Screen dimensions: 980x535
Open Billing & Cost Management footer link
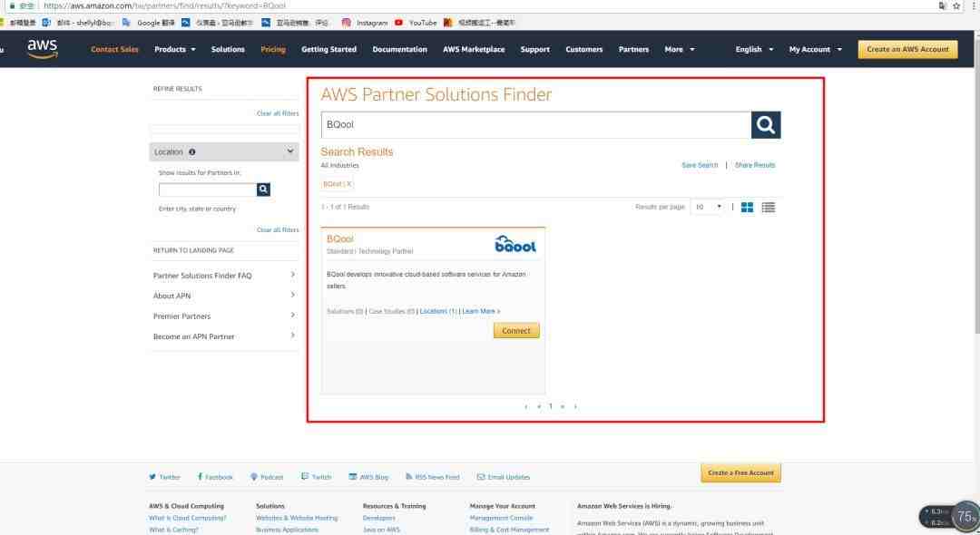point(509,530)
